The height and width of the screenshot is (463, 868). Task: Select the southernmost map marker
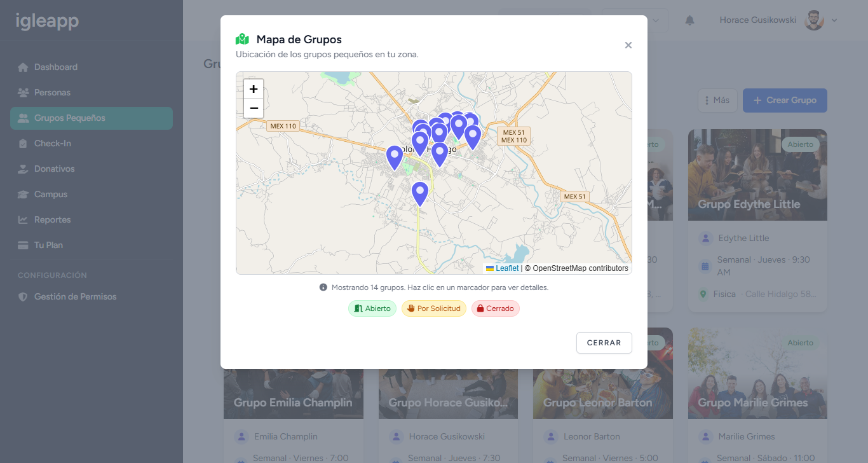click(420, 194)
